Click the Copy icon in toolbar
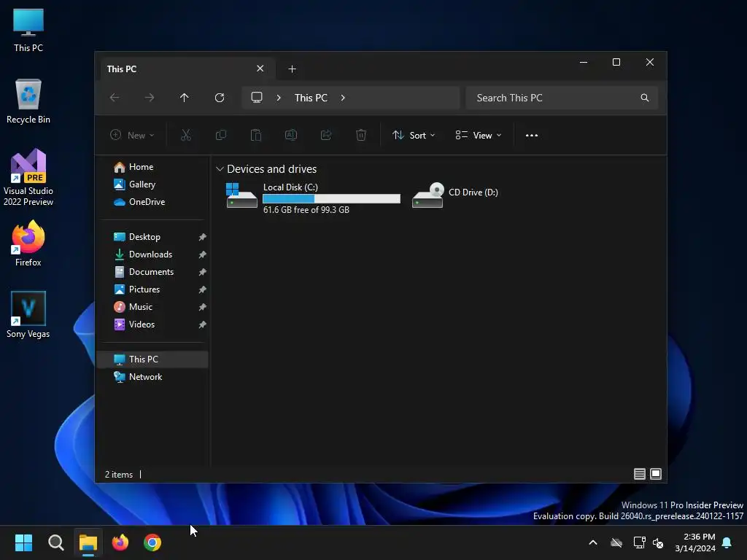 220,135
